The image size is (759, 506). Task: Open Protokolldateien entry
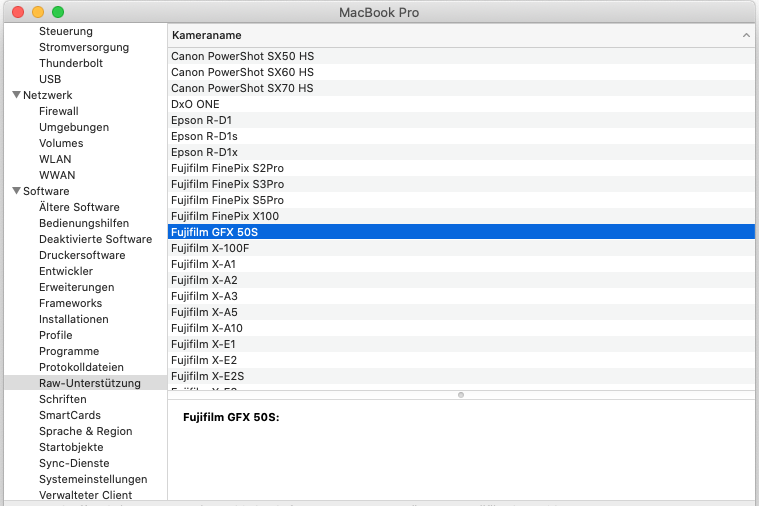(81, 367)
